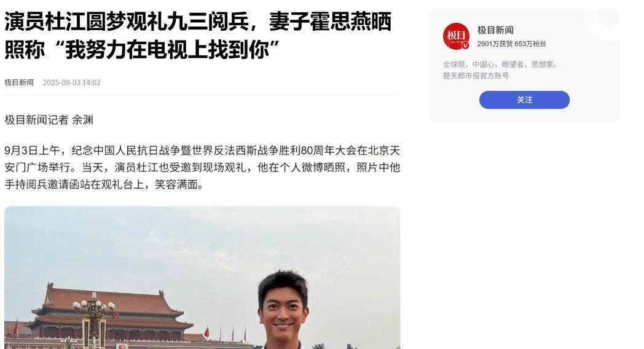Follow the account with 关注 button
The width and height of the screenshot is (644, 349).
click(x=524, y=100)
